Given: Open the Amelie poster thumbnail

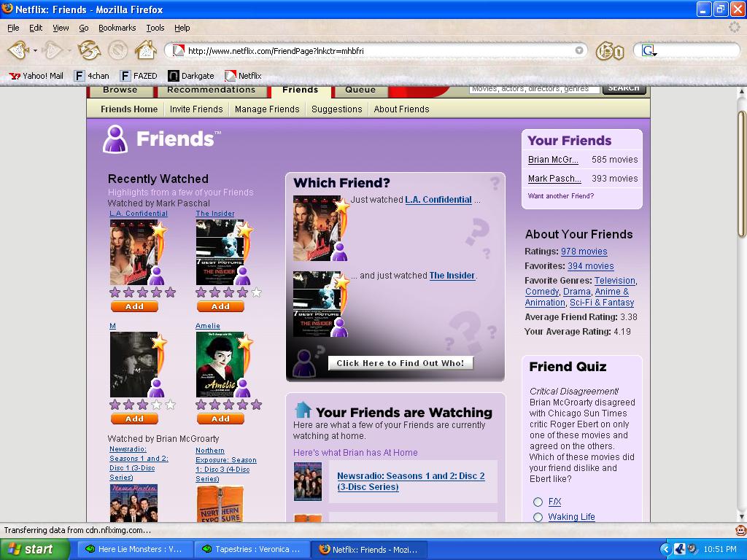Looking at the screenshot, I should coord(220,365).
